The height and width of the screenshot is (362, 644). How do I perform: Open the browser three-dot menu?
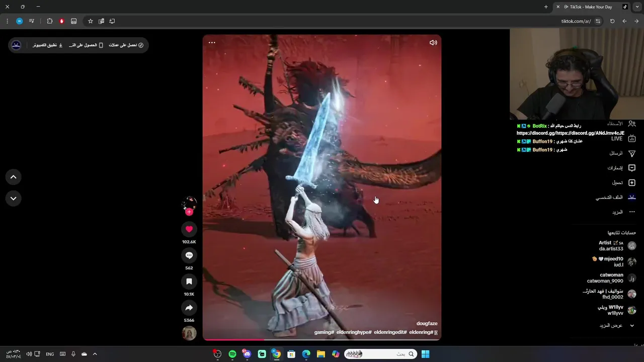click(7, 21)
